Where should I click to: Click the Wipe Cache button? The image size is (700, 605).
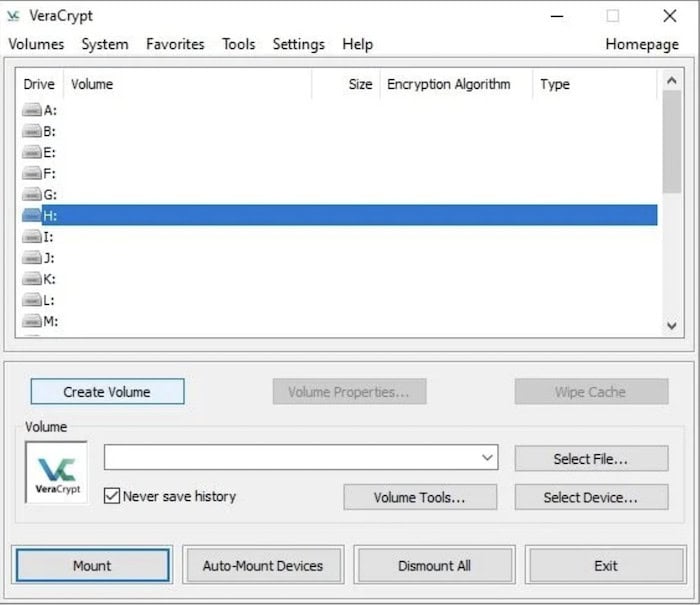[591, 392]
